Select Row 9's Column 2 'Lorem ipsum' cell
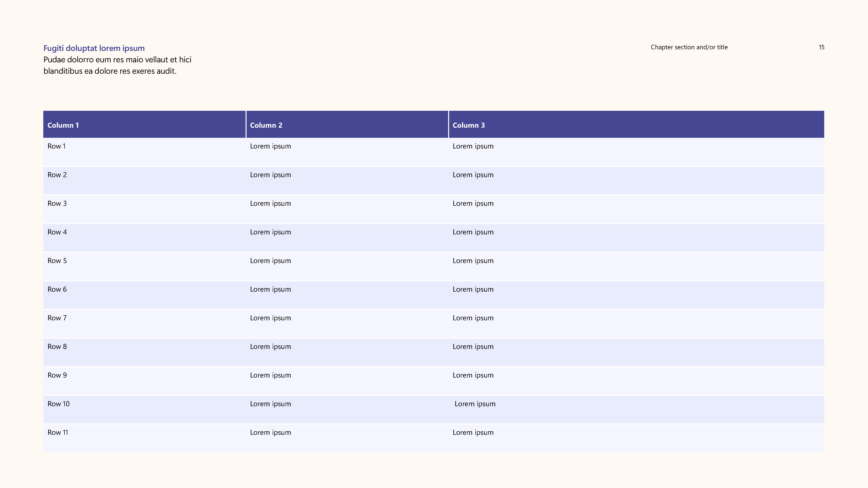 click(x=347, y=381)
